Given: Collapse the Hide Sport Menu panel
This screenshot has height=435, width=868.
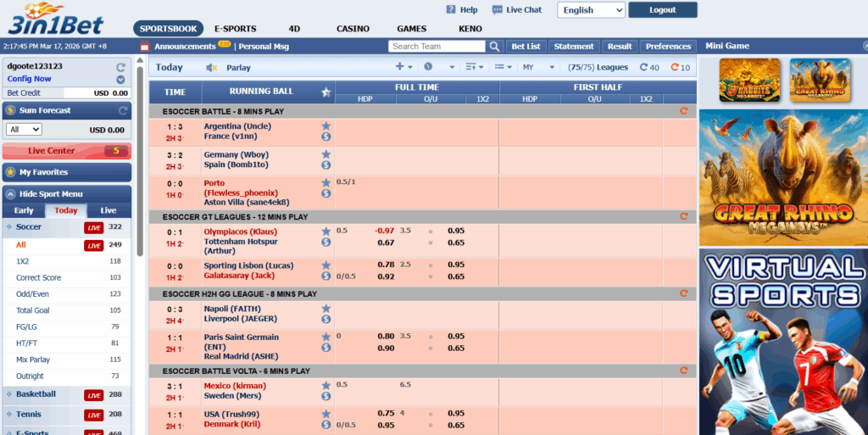Looking at the screenshot, I should [10, 194].
